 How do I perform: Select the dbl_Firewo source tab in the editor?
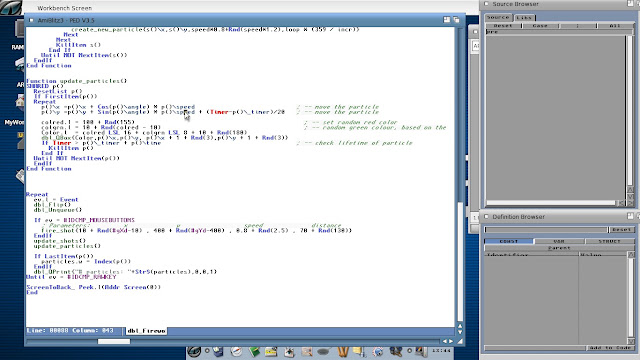coord(146,331)
